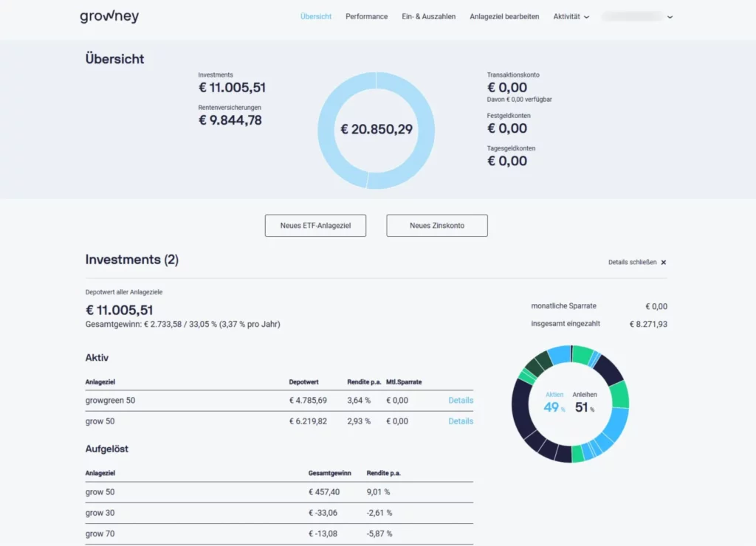The image size is (756, 546).
Task: Click the growney logo
Action: click(x=109, y=15)
